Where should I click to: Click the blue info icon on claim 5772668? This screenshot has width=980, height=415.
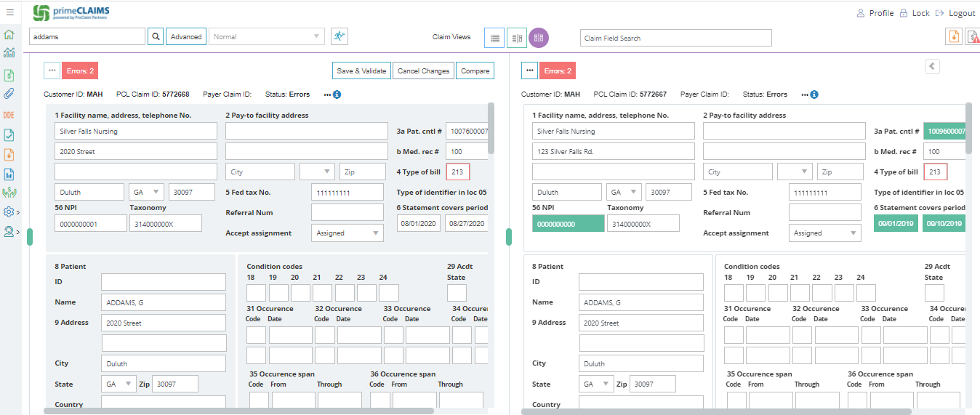pos(337,94)
